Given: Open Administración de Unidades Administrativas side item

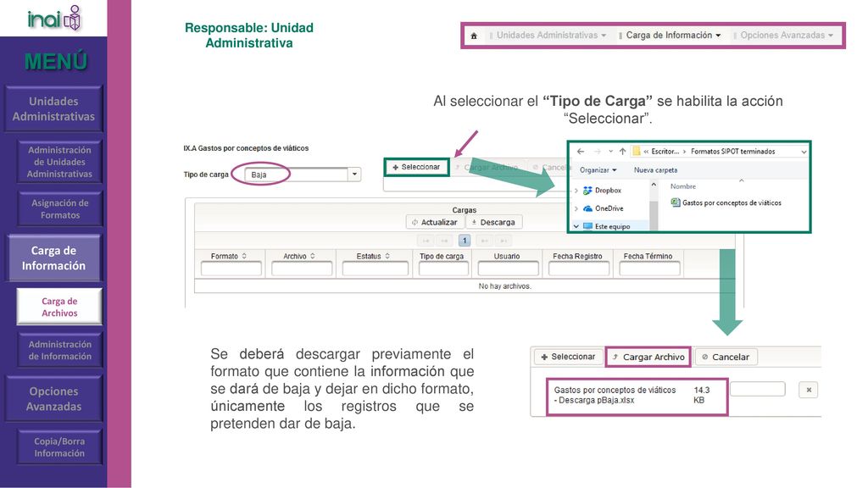Looking at the screenshot, I should click(60, 162).
